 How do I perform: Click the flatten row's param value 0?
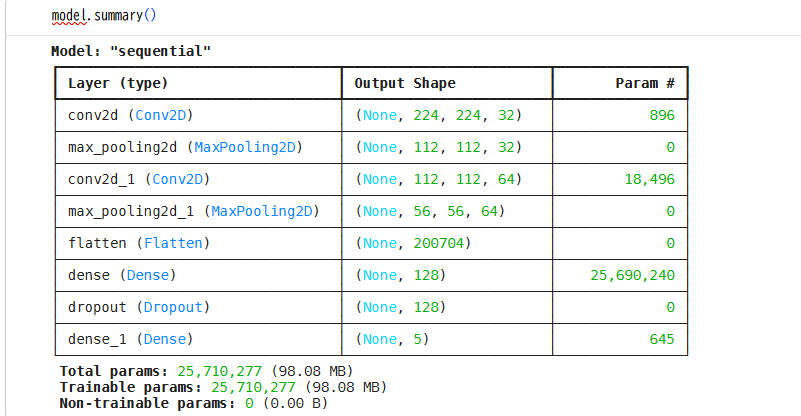click(x=670, y=243)
